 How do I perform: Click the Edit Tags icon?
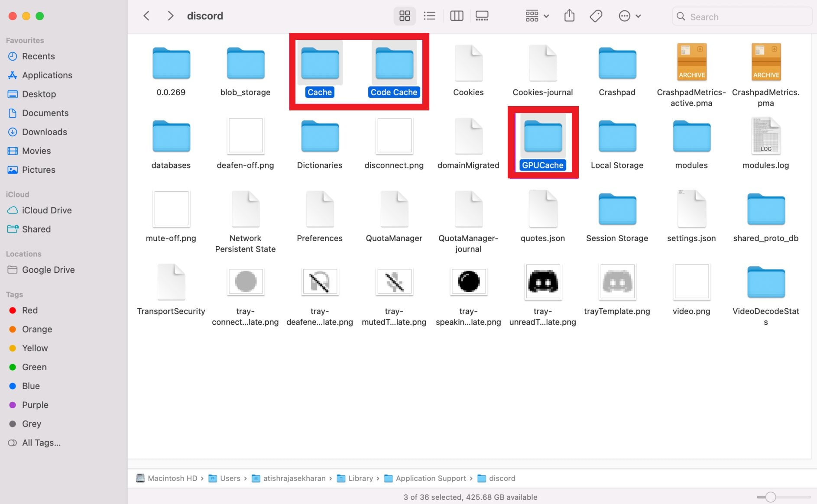tap(596, 16)
